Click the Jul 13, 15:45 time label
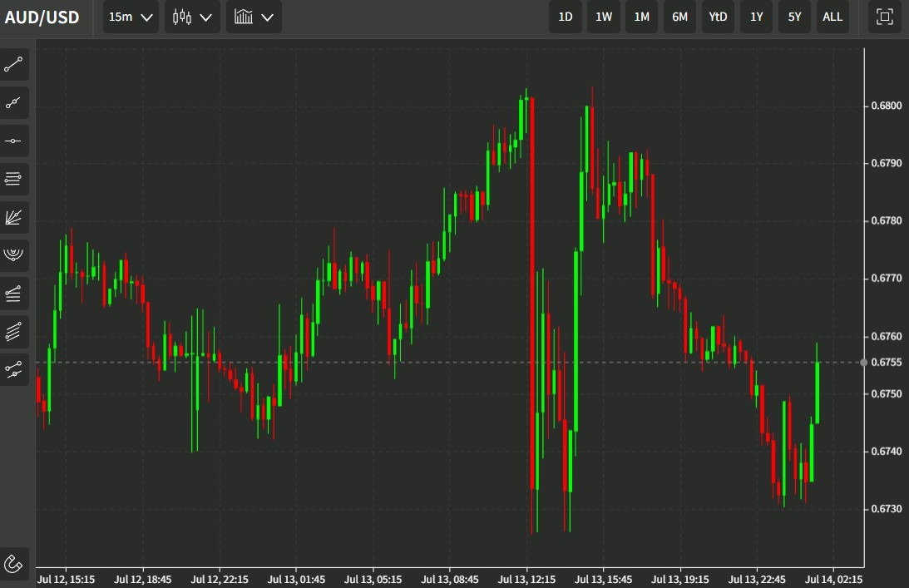Viewport: 909px width, 588px height. 604,580
